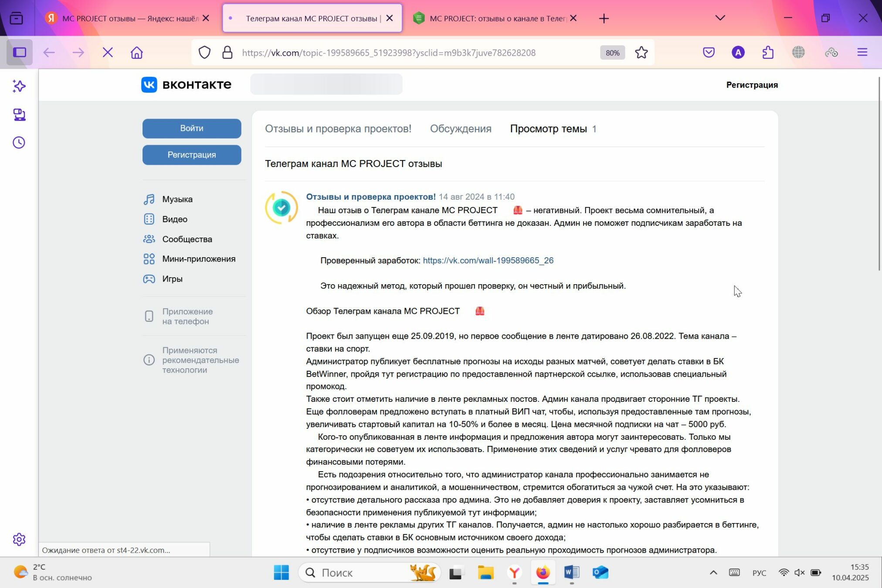The width and height of the screenshot is (882, 588).
Task: Open the Firefox account avatar
Action: [x=738, y=53]
